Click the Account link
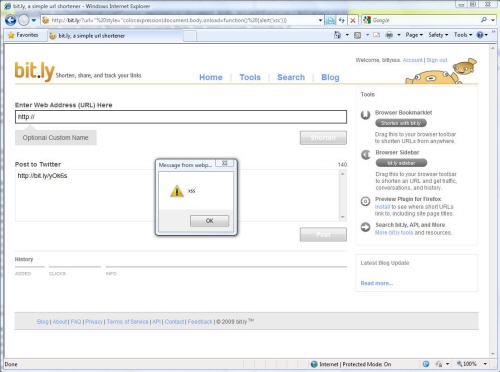The height and width of the screenshot is (372, 500). click(412, 60)
